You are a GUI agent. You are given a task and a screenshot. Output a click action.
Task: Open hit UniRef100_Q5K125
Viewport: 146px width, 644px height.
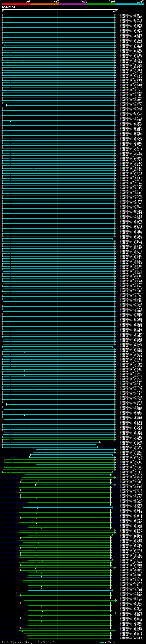click(131, 100)
